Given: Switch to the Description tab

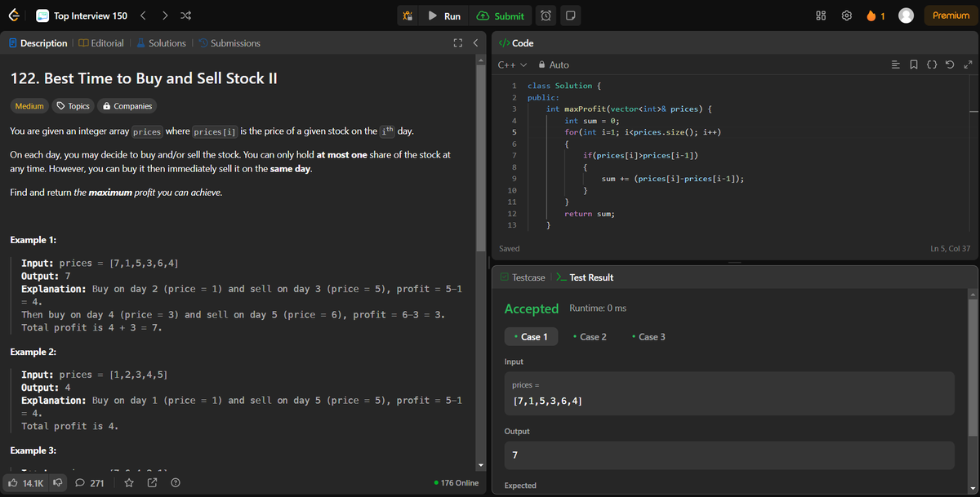Looking at the screenshot, I should 38,43.
